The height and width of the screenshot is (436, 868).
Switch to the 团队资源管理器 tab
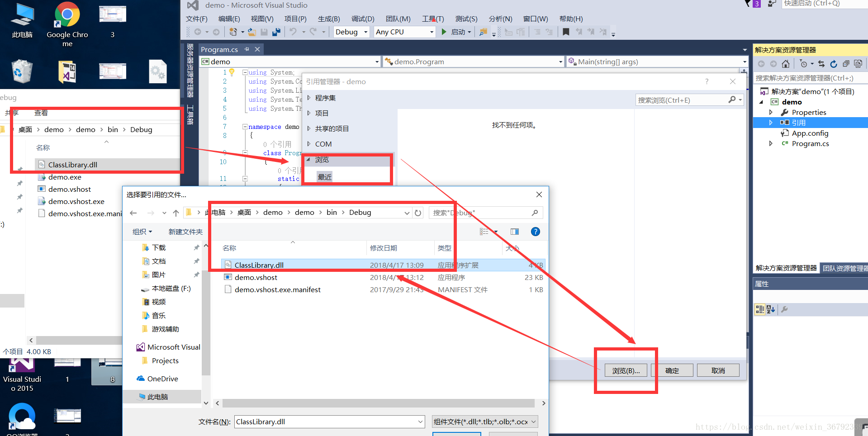844,268
